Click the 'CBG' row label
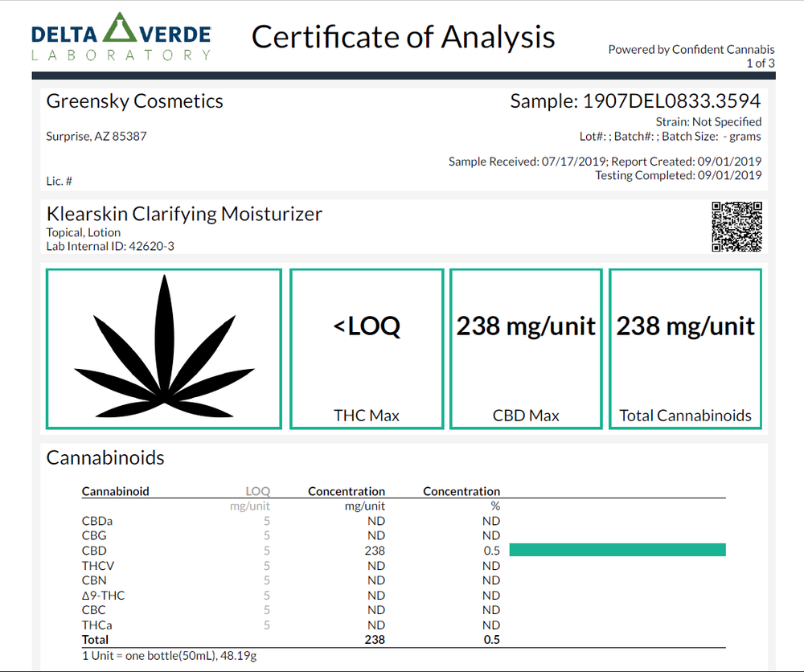Image resolution: width=804 pixels, height=672 pixels. point(94,535)
